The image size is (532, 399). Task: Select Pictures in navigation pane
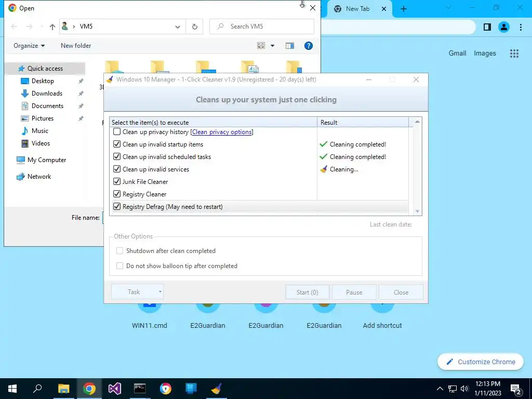point(42,118)
